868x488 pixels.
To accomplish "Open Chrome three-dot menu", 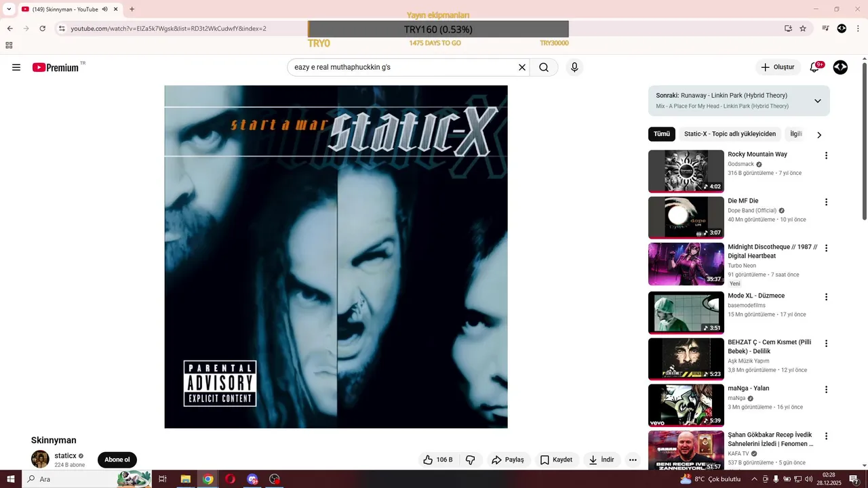I will point(857,28).
